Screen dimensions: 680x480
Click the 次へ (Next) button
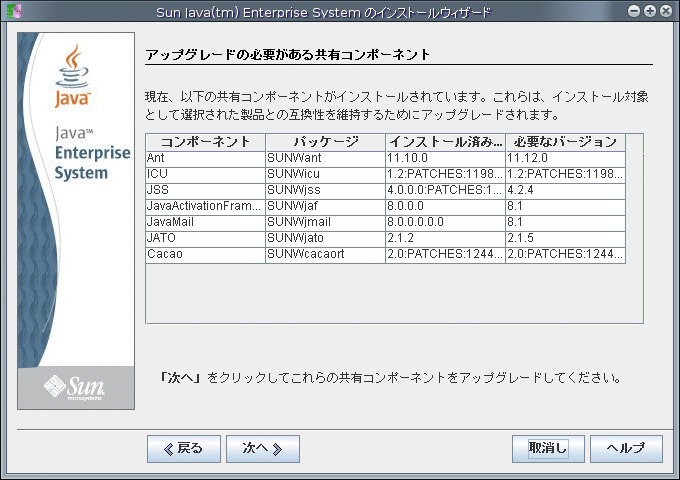[x=263, y=448]
